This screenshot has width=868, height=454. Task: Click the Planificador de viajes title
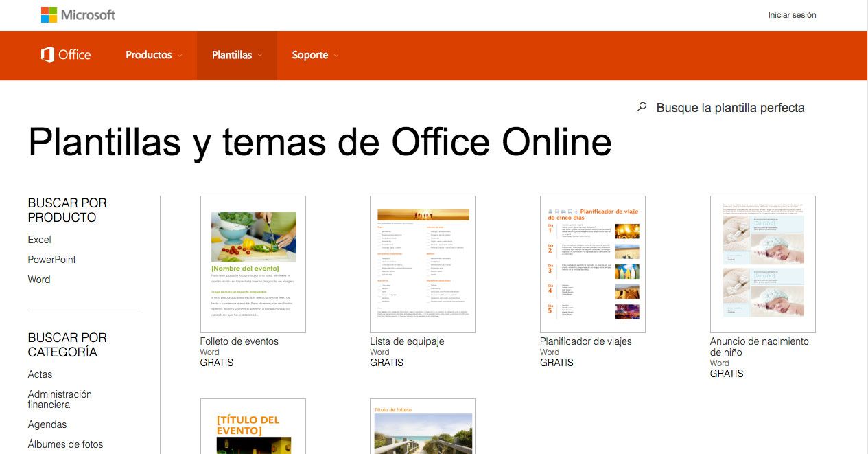pyautogui.click(x=586, y=341)
